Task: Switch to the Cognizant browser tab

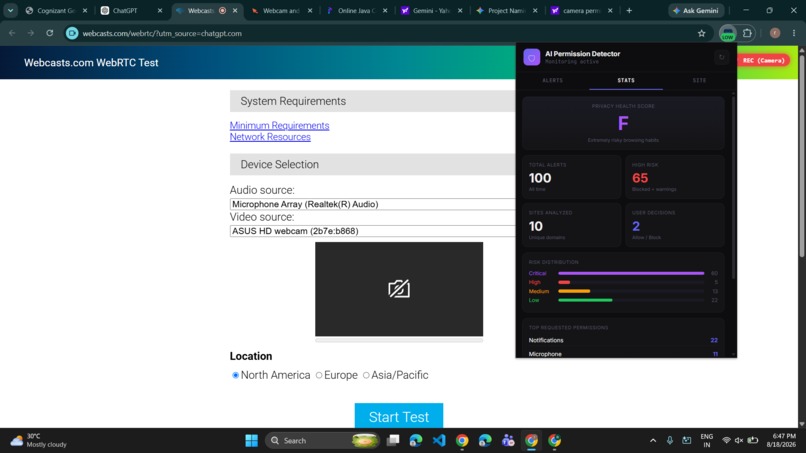Action: (56, 10)
